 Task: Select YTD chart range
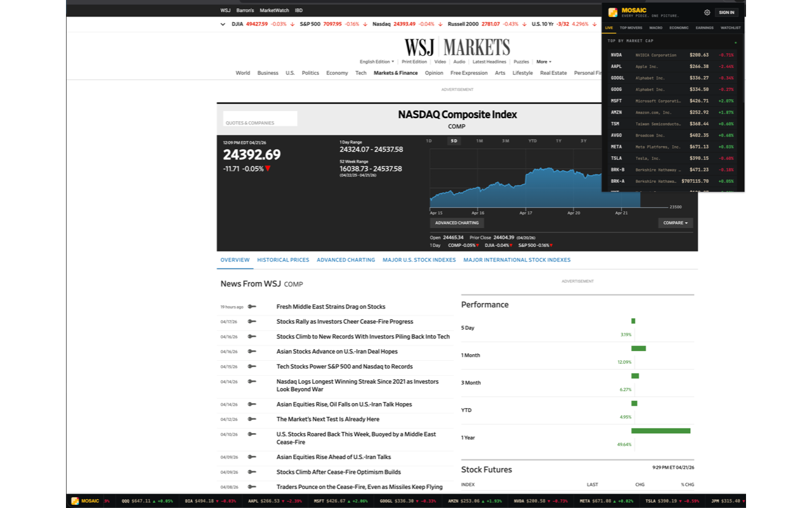click(532, 141)
